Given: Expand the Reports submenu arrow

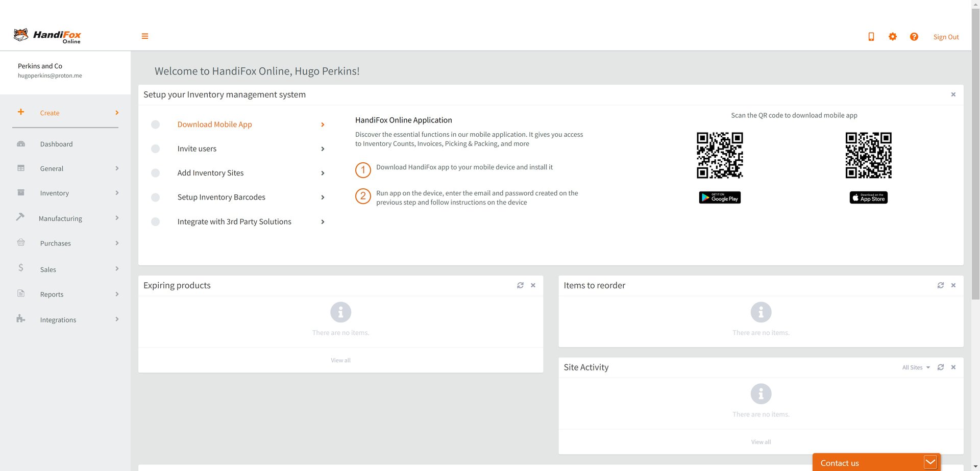Looking at the screenshot, I should coord(117,294).
